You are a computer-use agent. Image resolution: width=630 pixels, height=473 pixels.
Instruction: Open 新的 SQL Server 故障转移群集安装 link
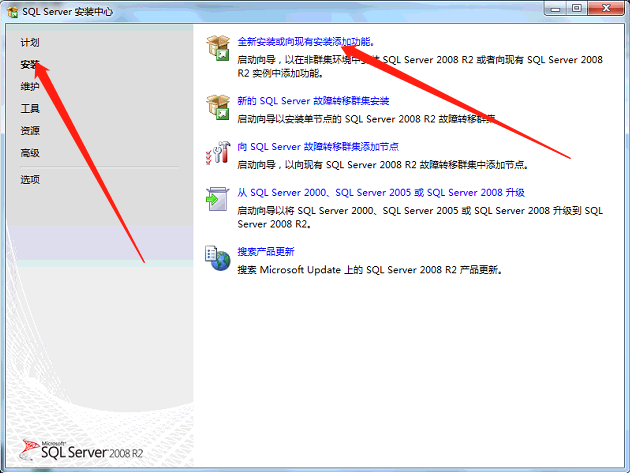(313, 101)
